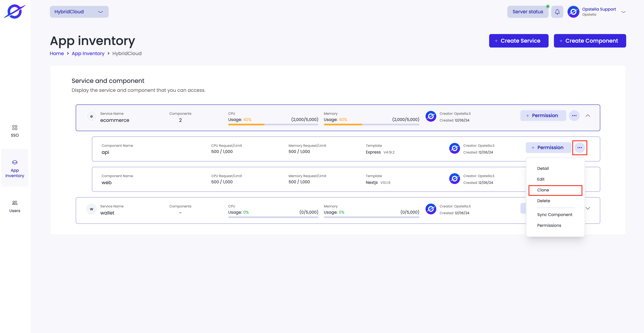Click Create Service button
The image size is (644, 333).
coord(519,41)
